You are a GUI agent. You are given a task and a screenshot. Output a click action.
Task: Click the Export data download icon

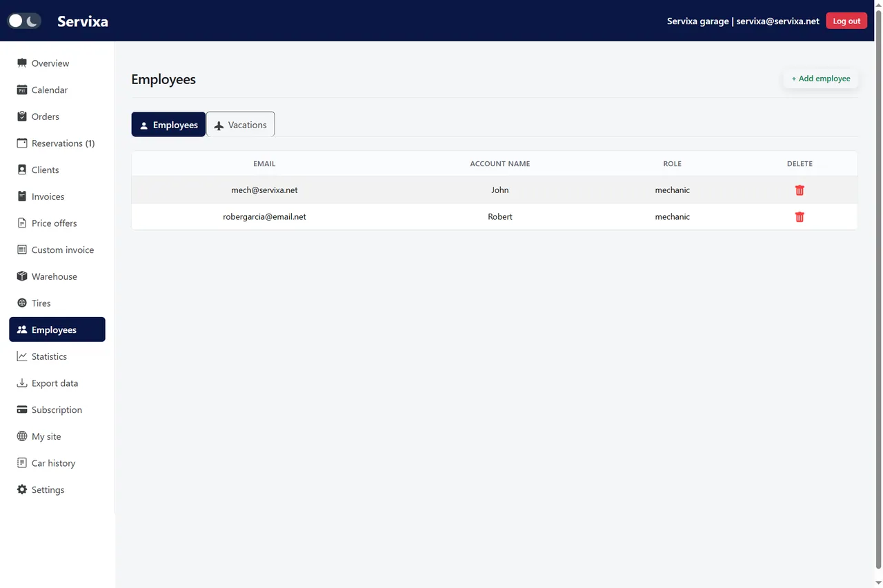click(22, 383)
